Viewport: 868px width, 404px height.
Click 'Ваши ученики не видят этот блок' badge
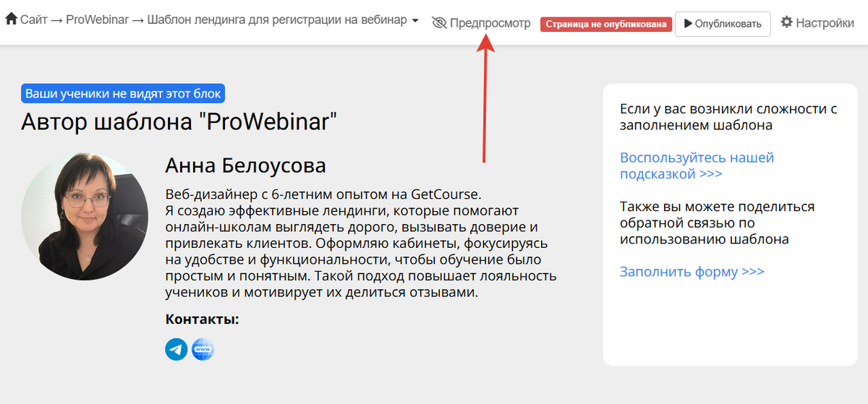[x=123, y=94]
